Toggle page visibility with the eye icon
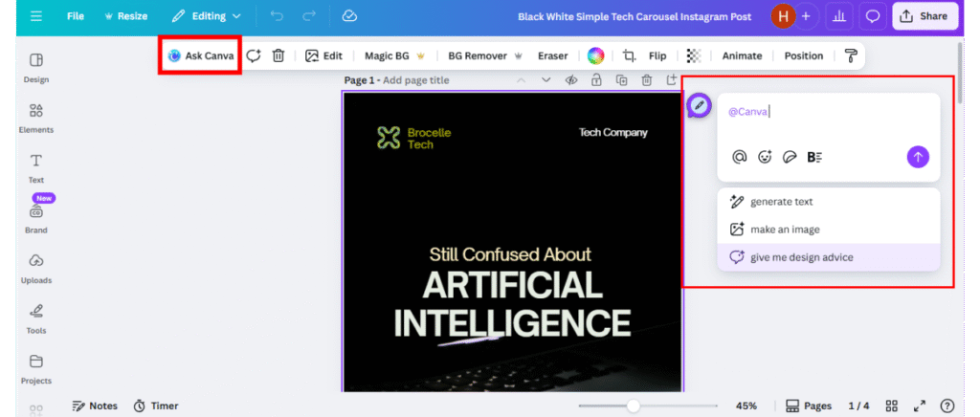The height and width of the screenshot is (417, 980). 571,80
